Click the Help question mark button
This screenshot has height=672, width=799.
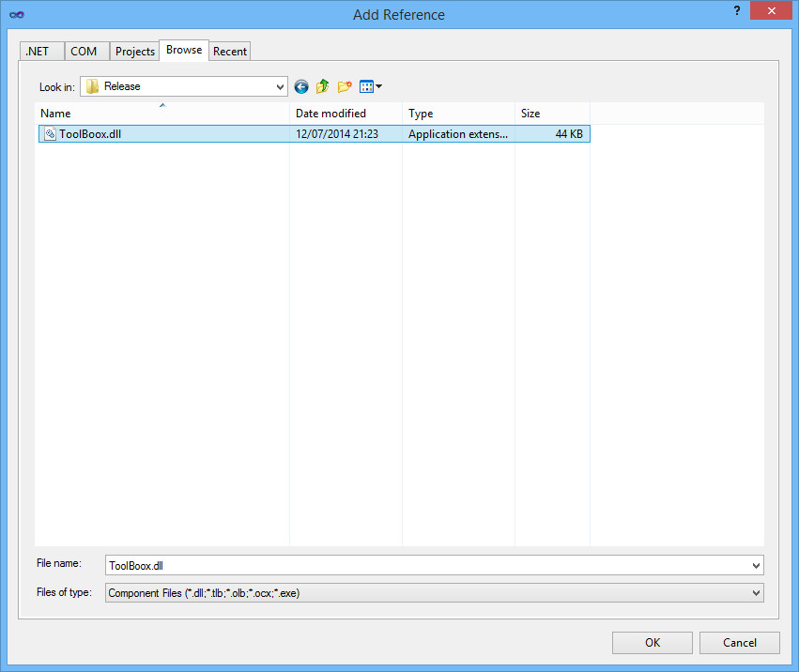click(736, 10)
